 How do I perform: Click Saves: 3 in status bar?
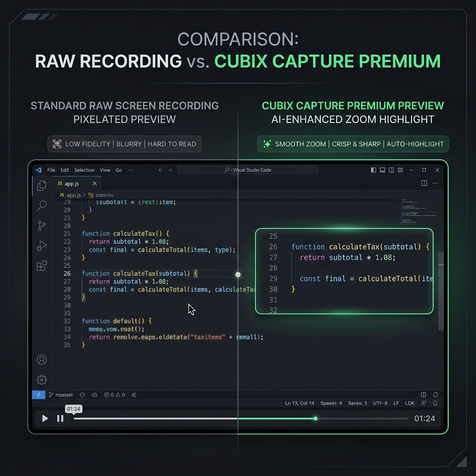[x=357, y=403]
